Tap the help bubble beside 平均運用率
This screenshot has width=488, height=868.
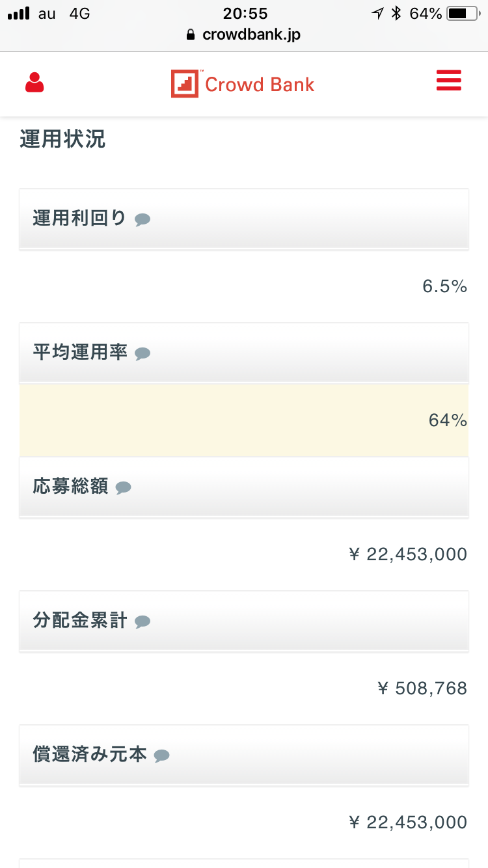coord(142,354)
